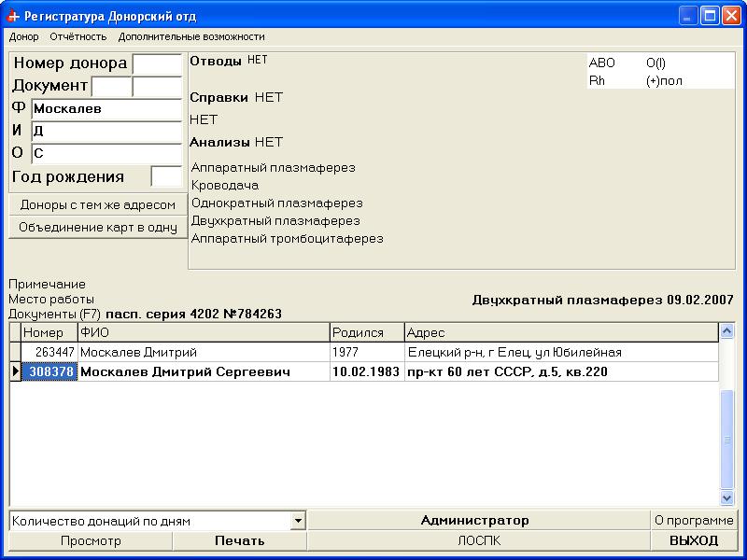Click the red cross app icon in title bar
Screen dimensions: 747x560
(13, 16)
